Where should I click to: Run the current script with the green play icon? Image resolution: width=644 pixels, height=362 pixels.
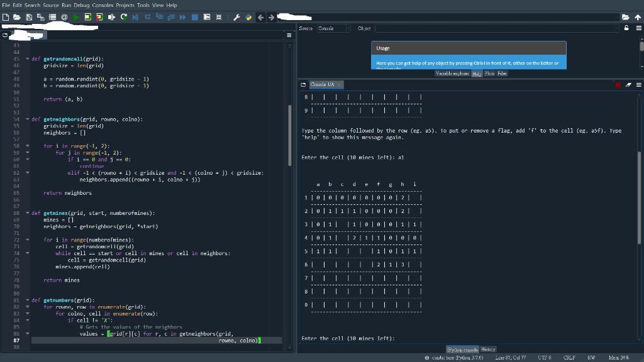click(75, 17)
